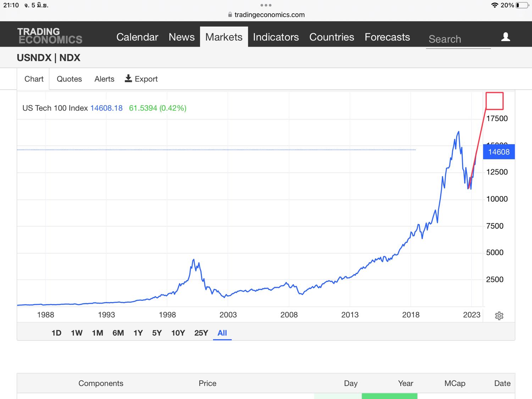Viewport: 532px width, 399px height.
Task: Open the Calendar menu
Action: tap(137, 37)
